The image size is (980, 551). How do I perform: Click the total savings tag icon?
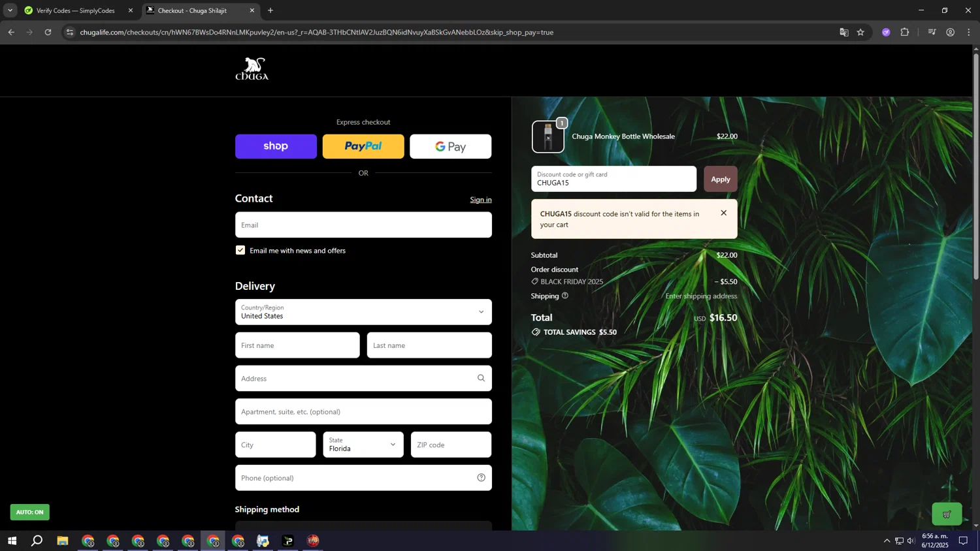tap(536, 332)
